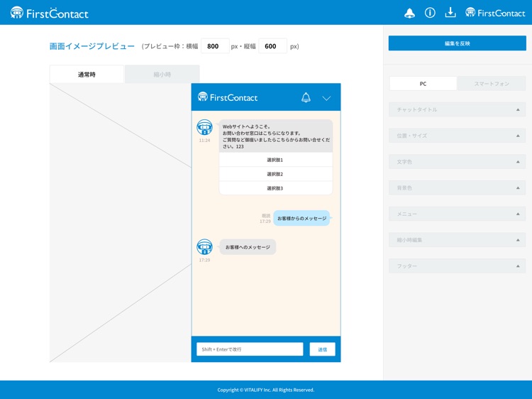Click the bell icon in chat widget header

306,97
